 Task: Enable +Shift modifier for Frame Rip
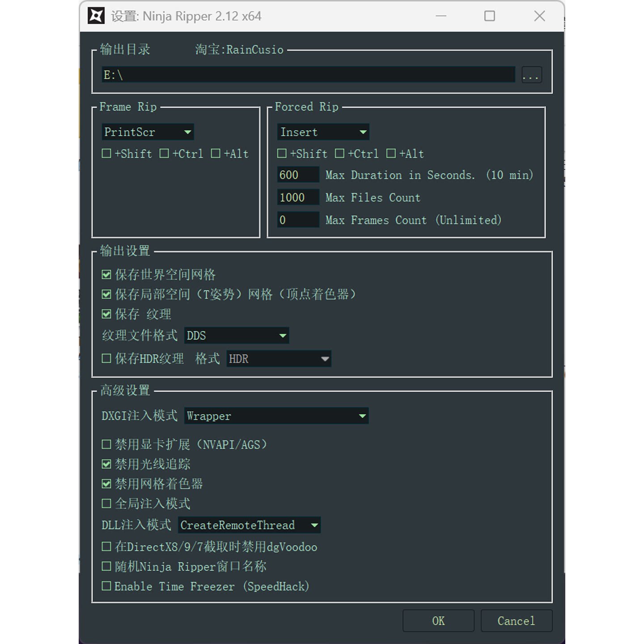pyautogui.click(x=106, y=153)
